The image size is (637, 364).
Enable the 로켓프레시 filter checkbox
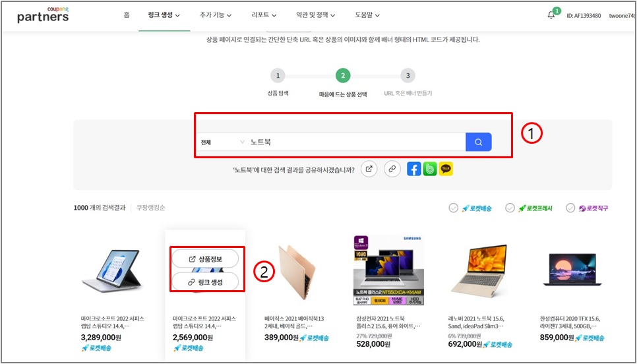pos(510,208)
